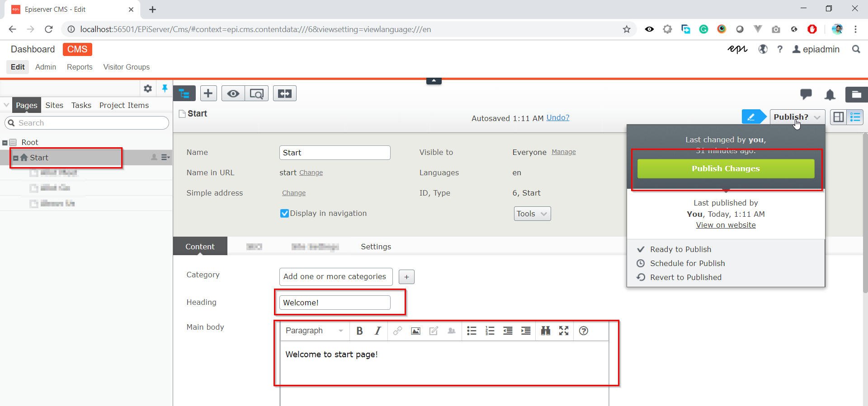The width and height of the screenshot is (868, 406).
Task: Apply bold formatting in editor
Action: [x=360, y=331]
